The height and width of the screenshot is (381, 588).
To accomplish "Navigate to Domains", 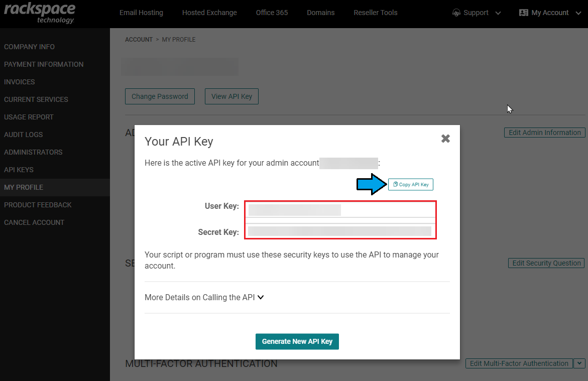I will [321, 13].
